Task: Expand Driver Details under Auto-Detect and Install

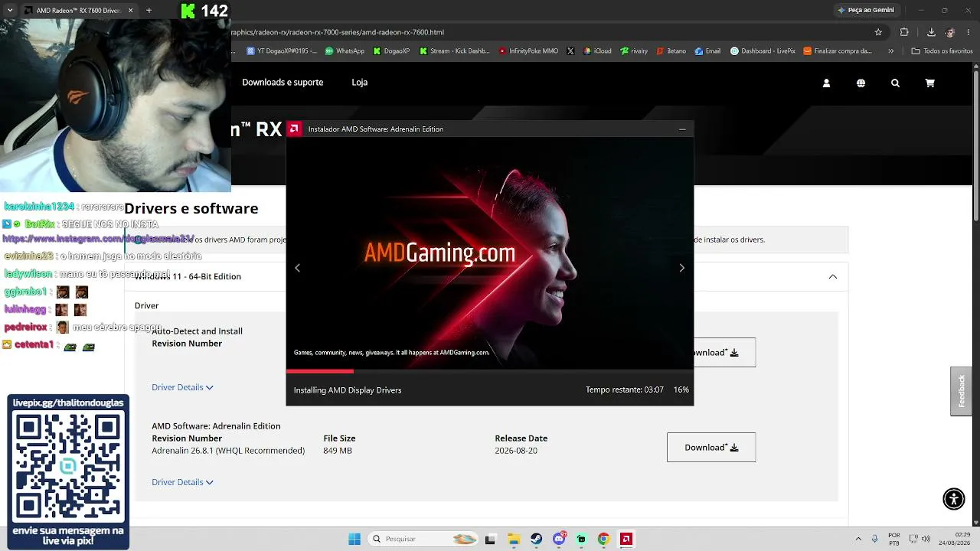Action: (182, 387)
